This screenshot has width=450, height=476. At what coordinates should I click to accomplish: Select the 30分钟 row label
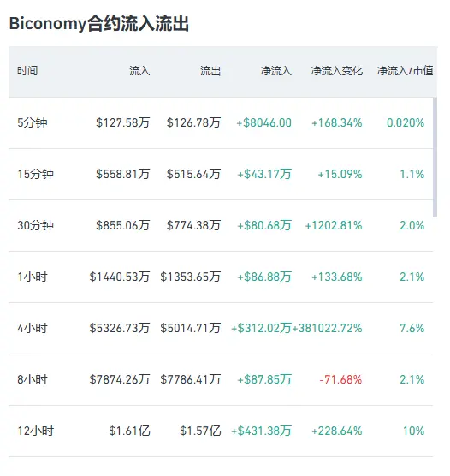tap(35, 225)
